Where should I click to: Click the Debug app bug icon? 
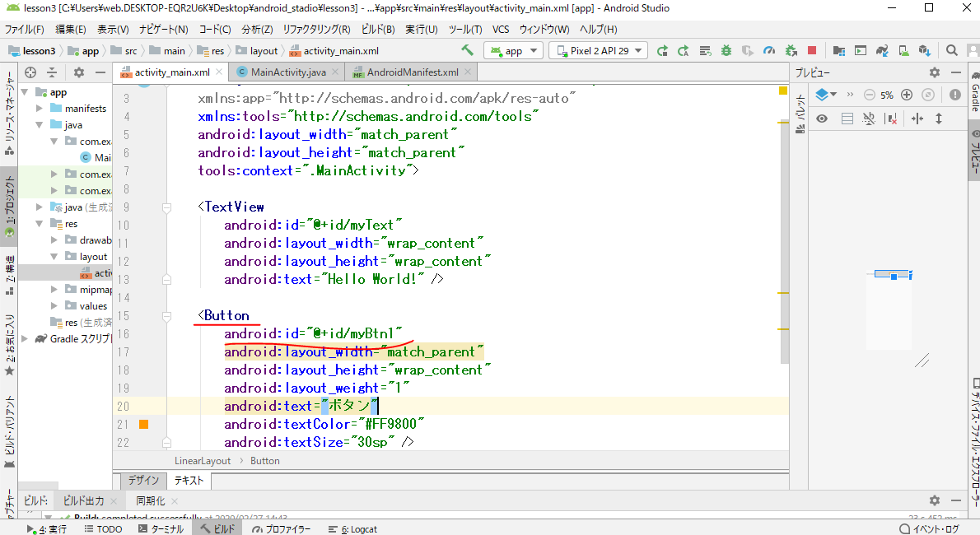click(x=726, y=50)
